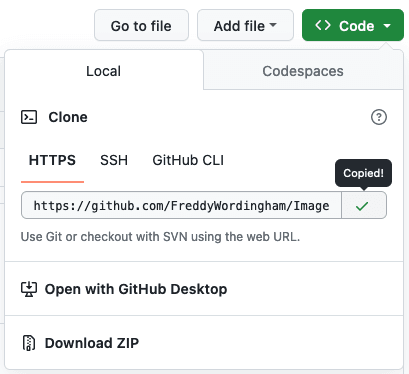Open the Add file menu button

click(245, 25)
